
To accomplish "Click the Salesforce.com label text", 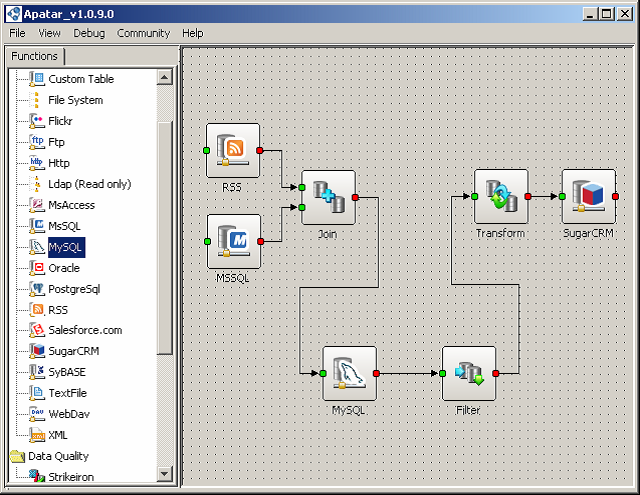I will (x=85, y=330).
